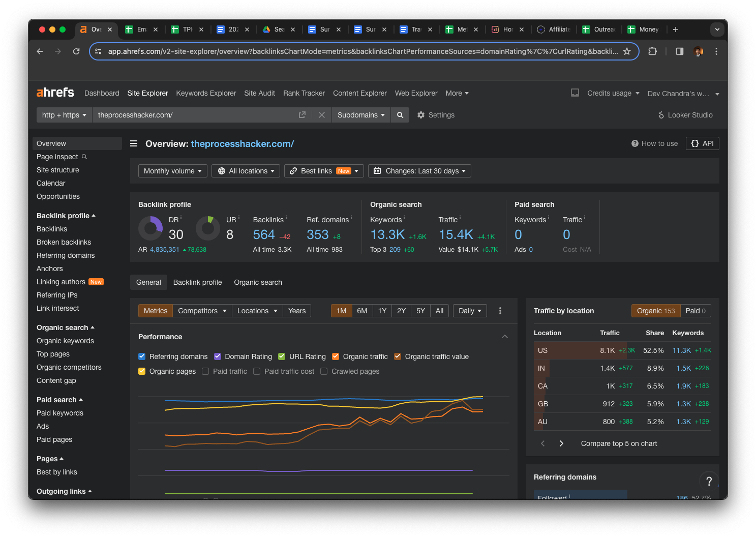Screen dimensions: 756x537
Task: Select the Paid 0 traffic tab
Action: point(695,311)
